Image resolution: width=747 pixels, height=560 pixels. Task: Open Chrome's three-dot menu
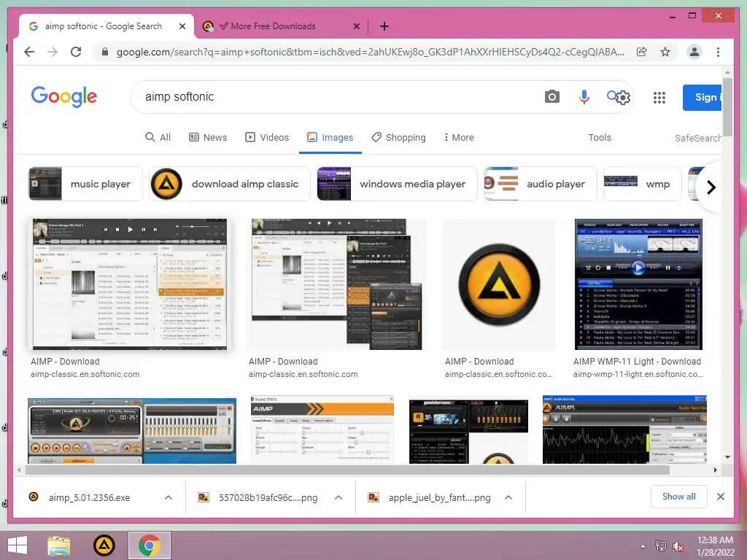point(718,52)
